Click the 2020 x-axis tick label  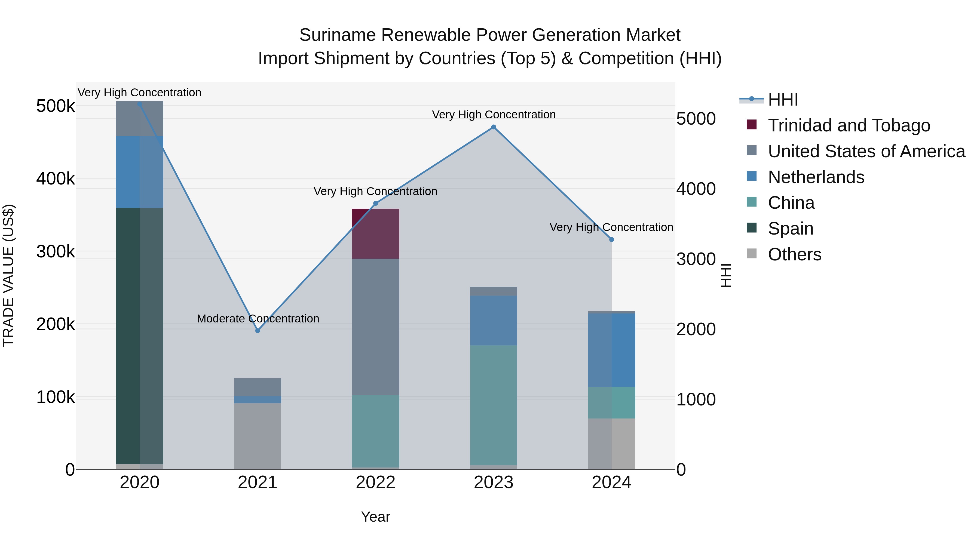140,482
